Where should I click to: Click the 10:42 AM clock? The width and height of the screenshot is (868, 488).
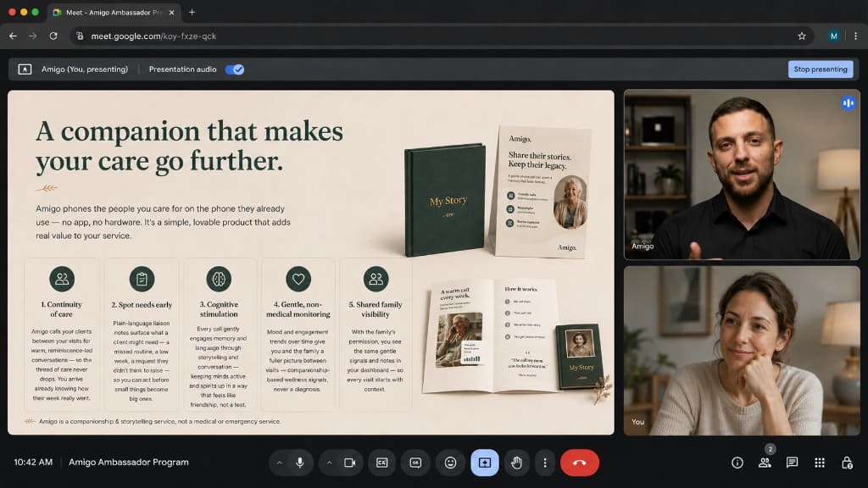click(33, 463)
